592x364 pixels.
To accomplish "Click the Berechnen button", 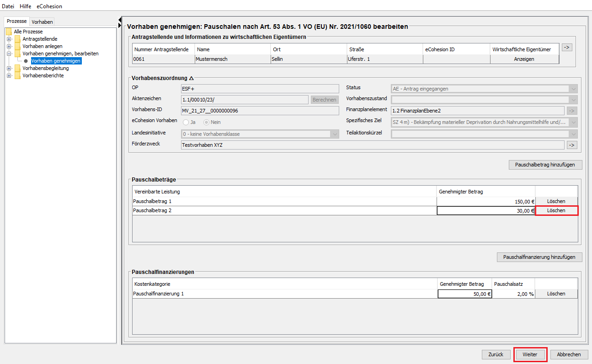I will pos(325,100).
